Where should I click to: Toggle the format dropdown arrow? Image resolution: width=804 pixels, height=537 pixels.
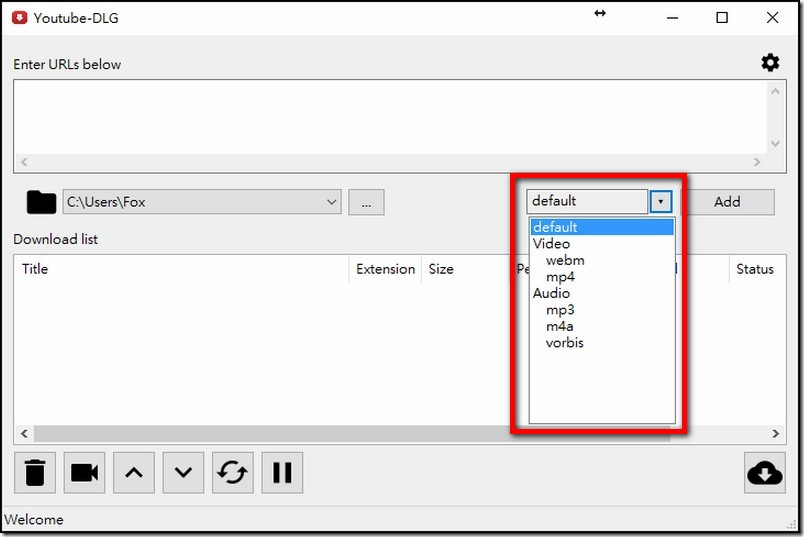pyautogui.click(x=660, y=202)
